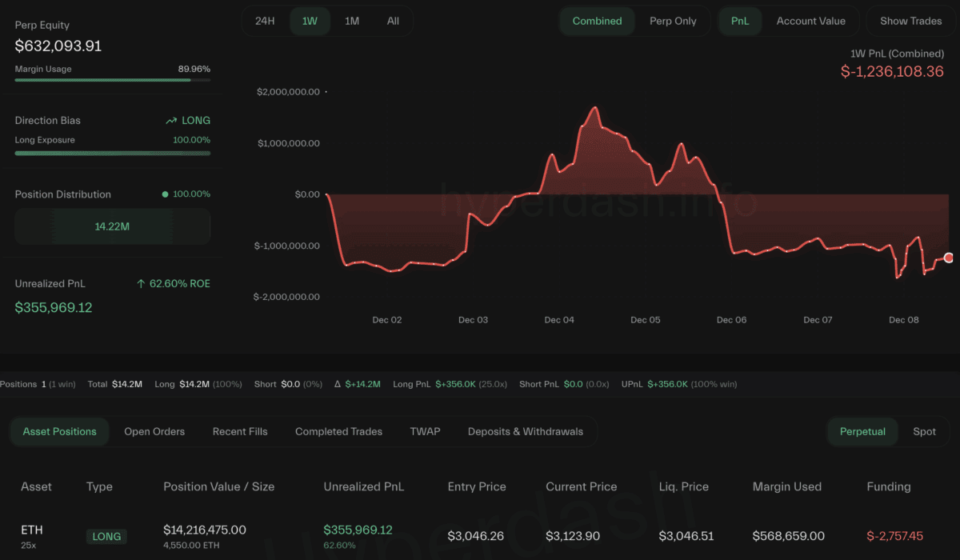Select the 24H time range
The height and width of the screenshot is (560, 960).
[265, 21]
